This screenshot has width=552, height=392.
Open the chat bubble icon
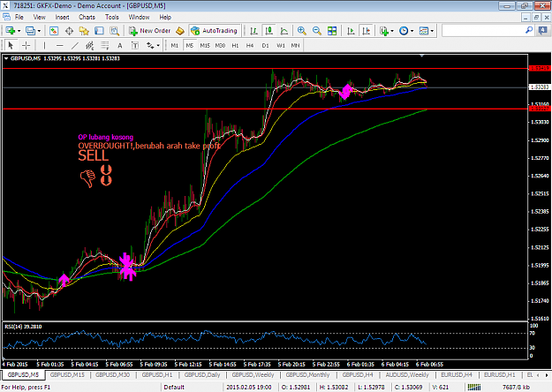pos(543,31)
